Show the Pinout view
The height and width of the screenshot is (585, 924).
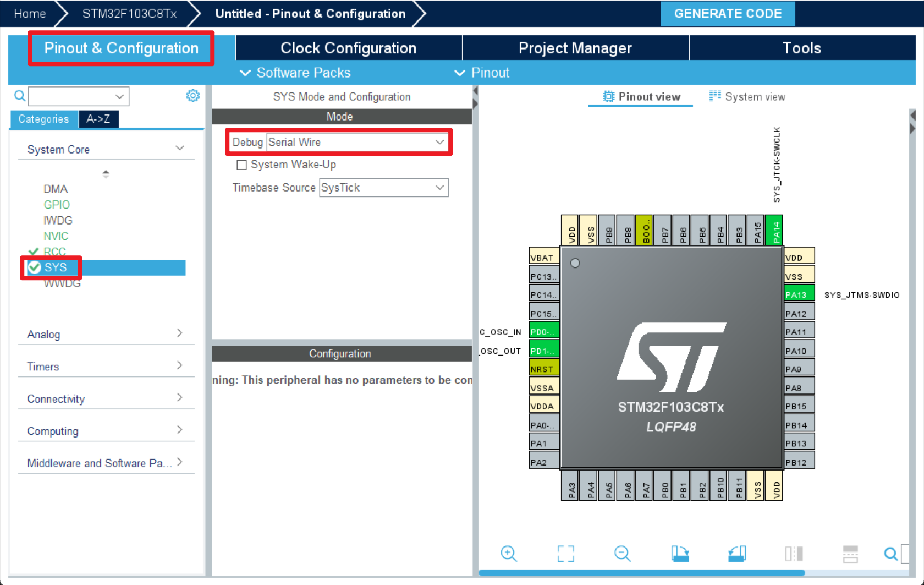pos(641,96)
